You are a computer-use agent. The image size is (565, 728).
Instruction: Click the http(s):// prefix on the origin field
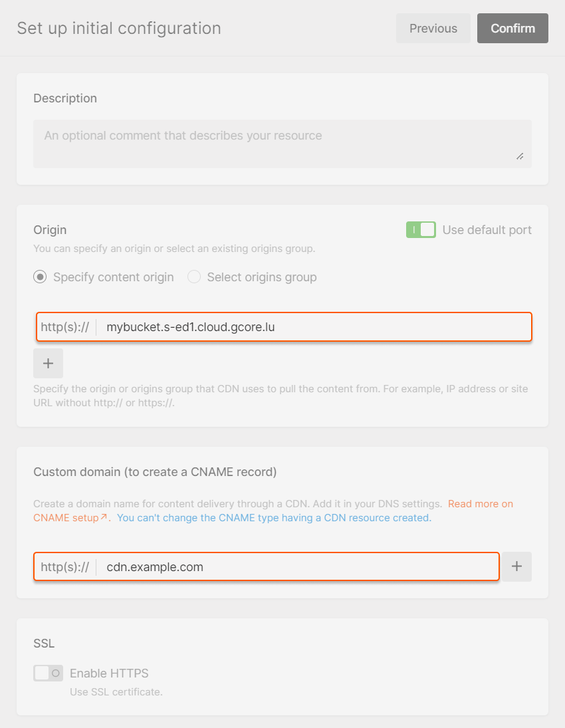[x=65, y=326]
